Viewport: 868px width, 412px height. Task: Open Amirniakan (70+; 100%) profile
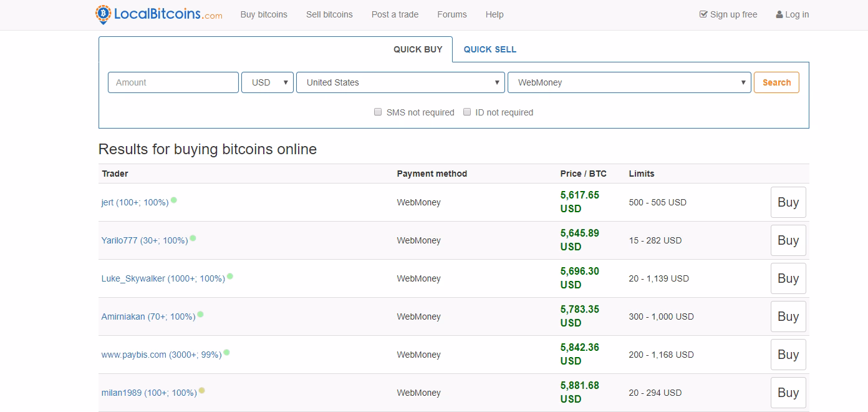148,316
